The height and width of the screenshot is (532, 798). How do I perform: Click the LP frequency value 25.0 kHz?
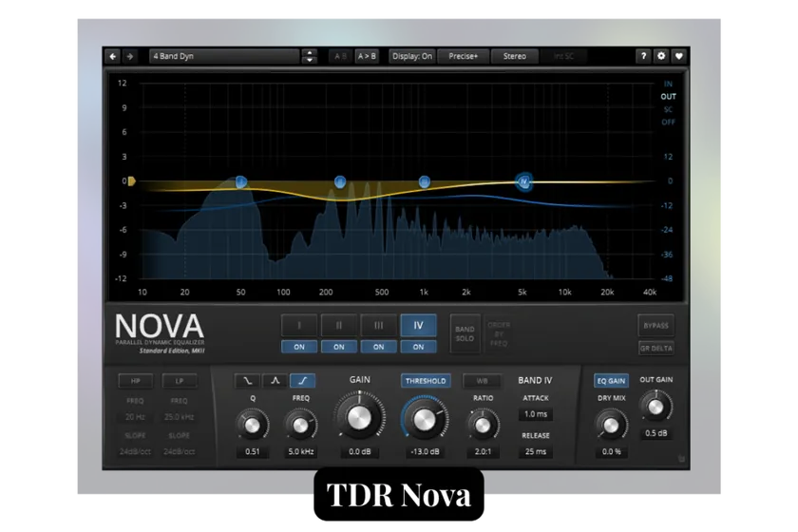180,417
